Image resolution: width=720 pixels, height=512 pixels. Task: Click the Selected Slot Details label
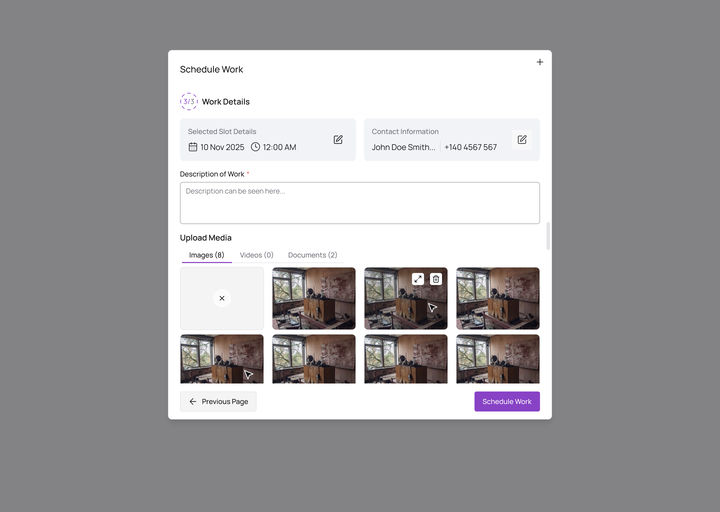pos(222,131)
